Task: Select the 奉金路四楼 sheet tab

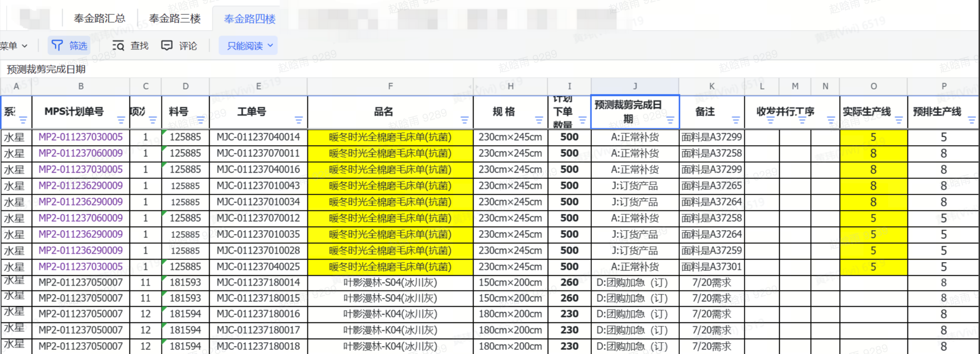Action: (250, 18)
